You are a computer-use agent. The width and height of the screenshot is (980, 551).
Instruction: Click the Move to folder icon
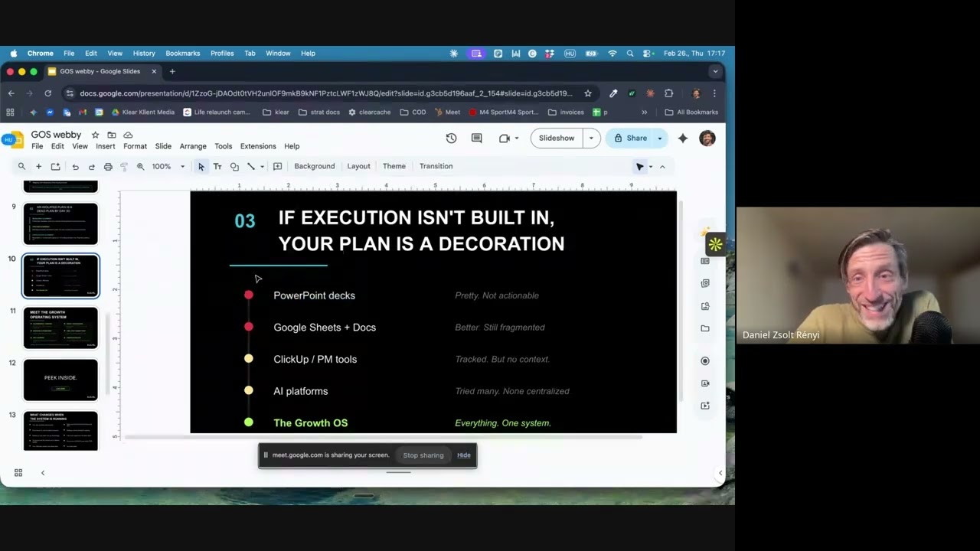tap(112, 135)
